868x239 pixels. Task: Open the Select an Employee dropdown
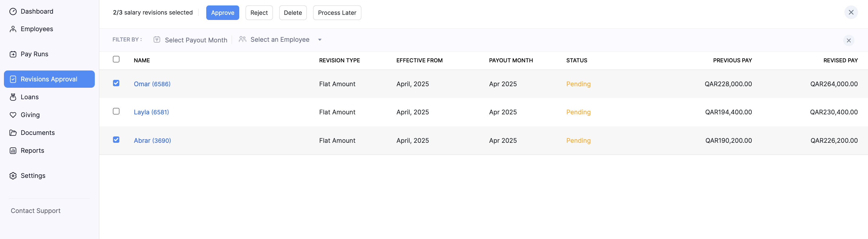279,40
